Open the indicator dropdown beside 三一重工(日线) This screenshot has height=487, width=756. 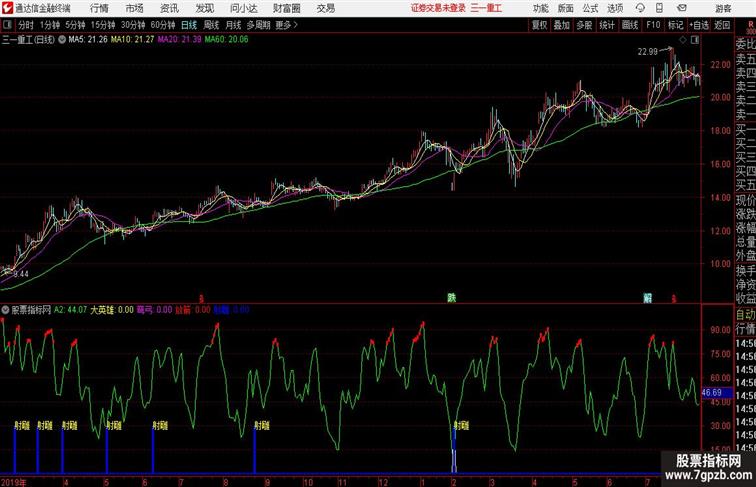coord(62,40)
